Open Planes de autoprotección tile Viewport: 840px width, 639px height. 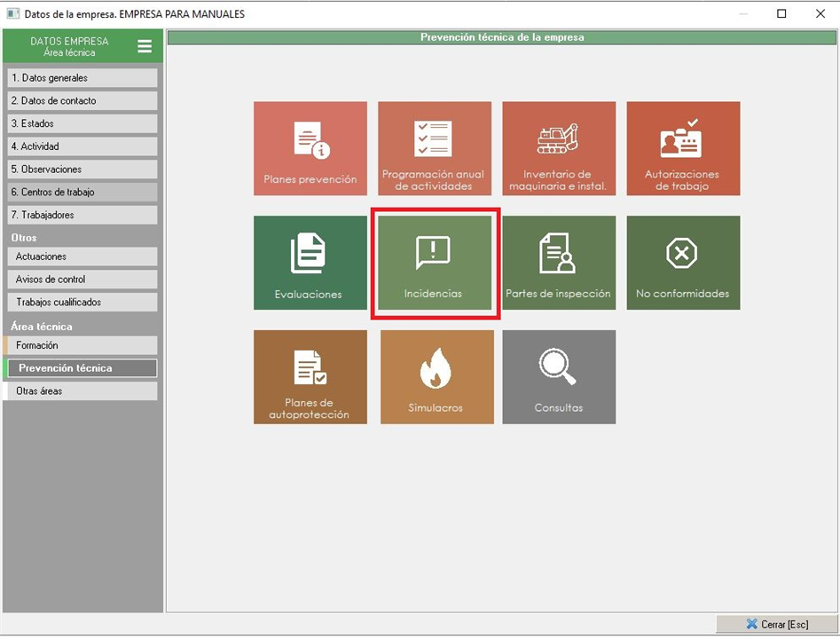(310, 377)
